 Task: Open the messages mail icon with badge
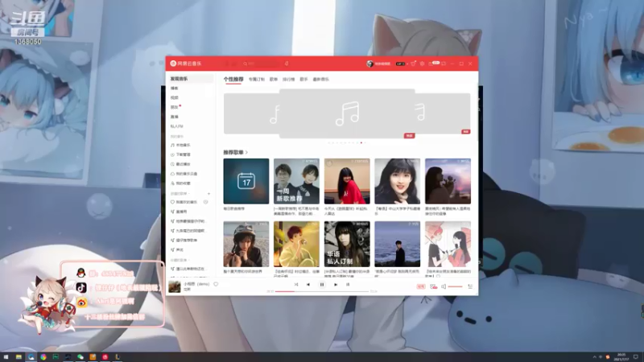pyautogui.click(x=433, y=64)
